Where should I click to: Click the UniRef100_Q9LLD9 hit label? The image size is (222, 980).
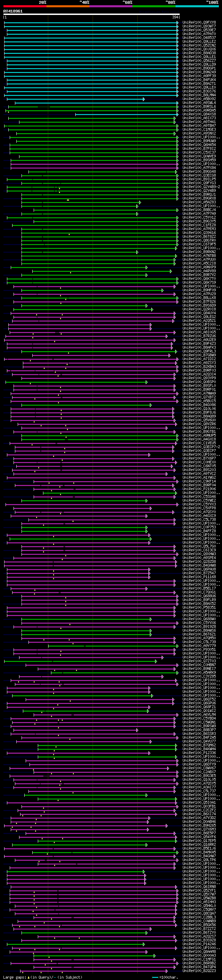pyautogui.click(x=199, y=64)
